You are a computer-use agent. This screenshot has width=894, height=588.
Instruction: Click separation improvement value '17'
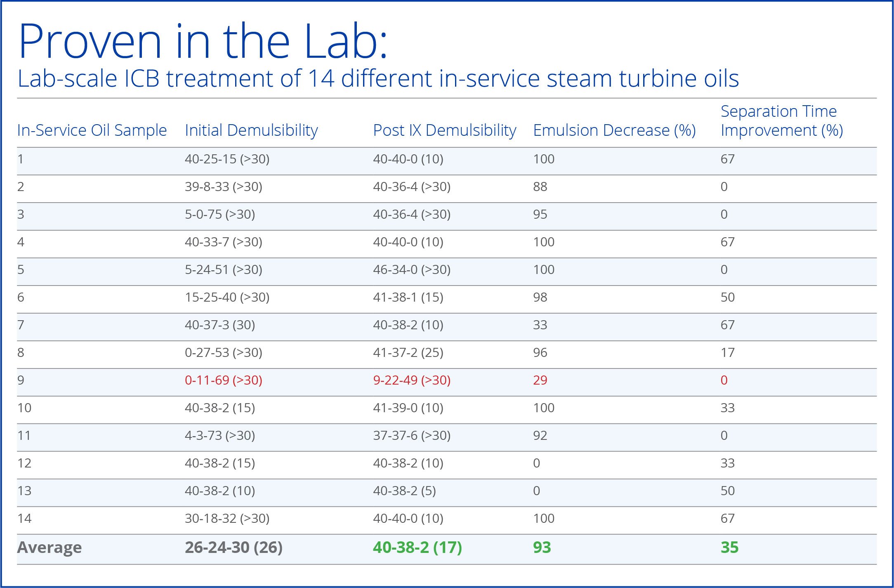pos(727,352)
